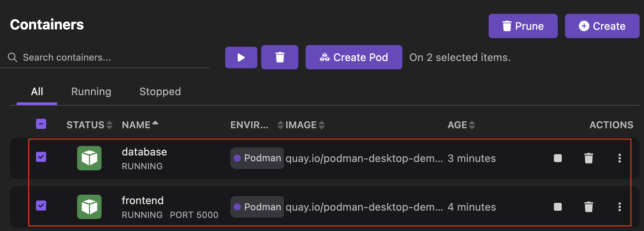This screenshot has width=644, height=231.
Task: Delete the database container via trash icon
Action: click(x=588, y=158)
